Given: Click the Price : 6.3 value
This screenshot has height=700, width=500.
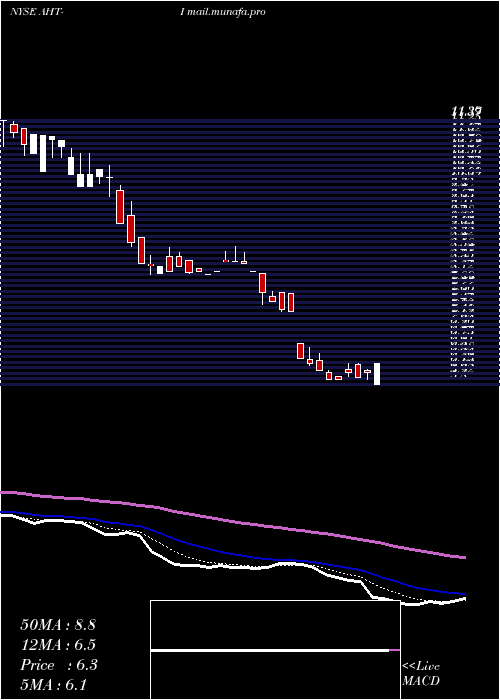Looking at the screenshot, I should pyautogui.click(x=58, y=665).
